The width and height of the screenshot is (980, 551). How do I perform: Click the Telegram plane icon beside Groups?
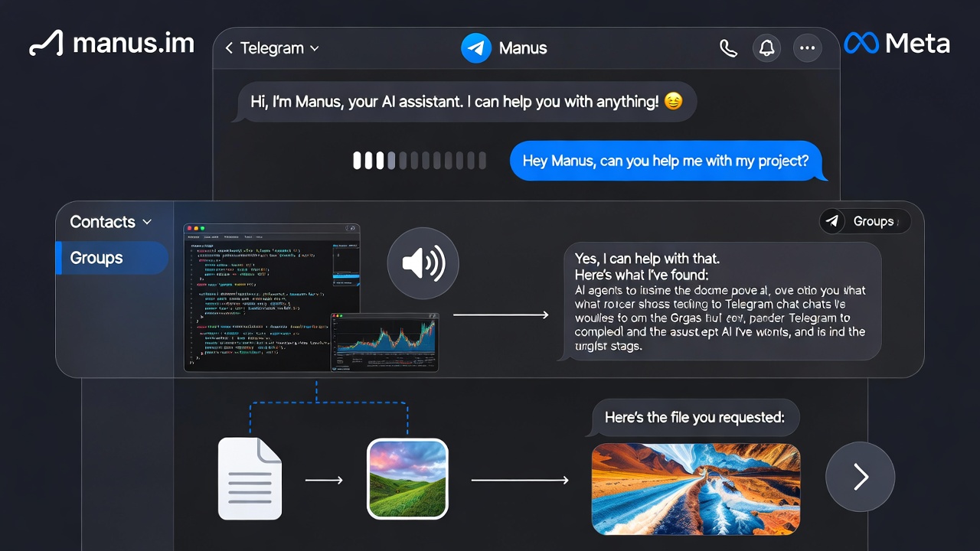coord(832,221)
